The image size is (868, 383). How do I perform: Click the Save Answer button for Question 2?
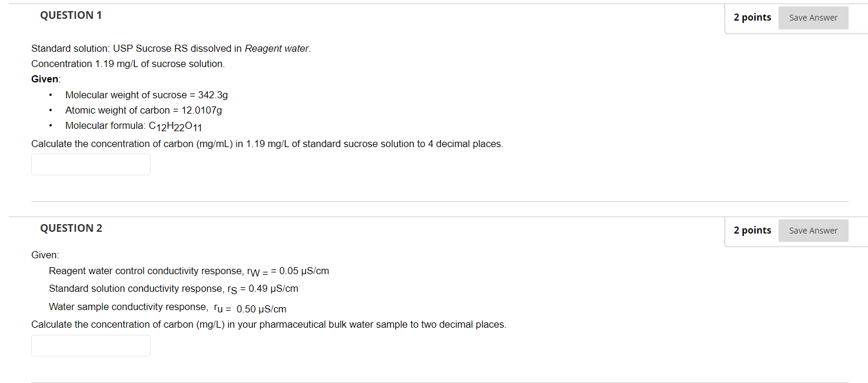813,230
